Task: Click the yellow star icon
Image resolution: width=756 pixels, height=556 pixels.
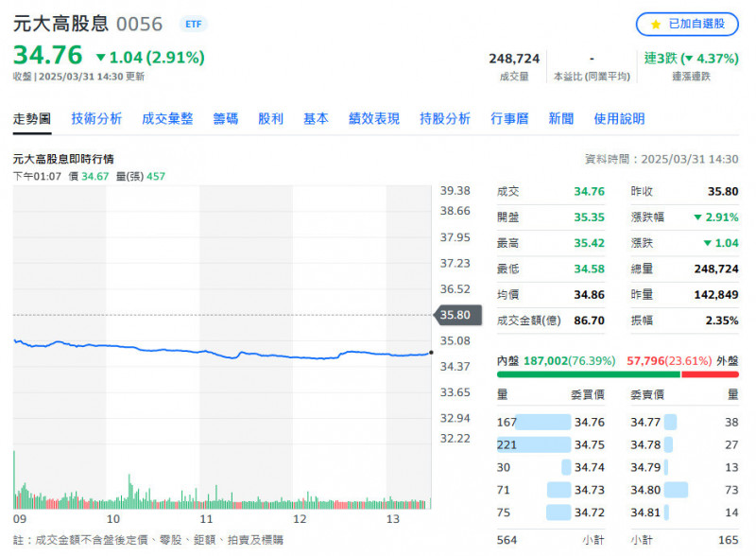Action: pyautogui.click(x=656, y=25)
